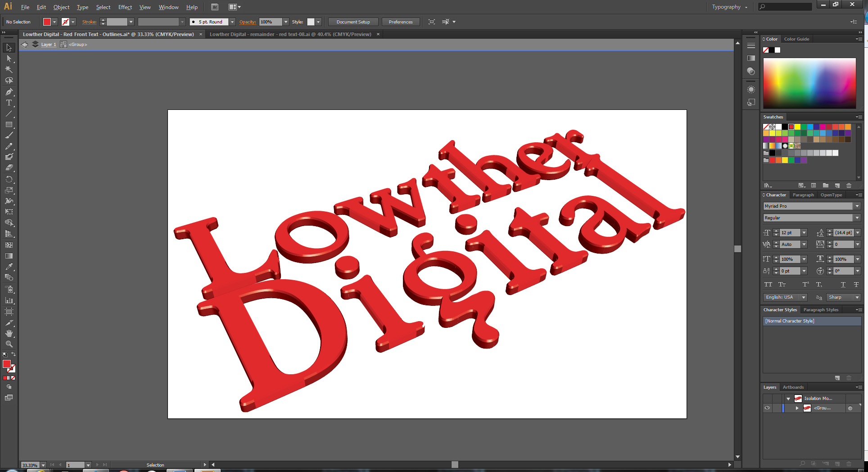Select the Magic Wand tool
Image resolution: width=868 pixels, height=472 pixels.
click(9, 69)
